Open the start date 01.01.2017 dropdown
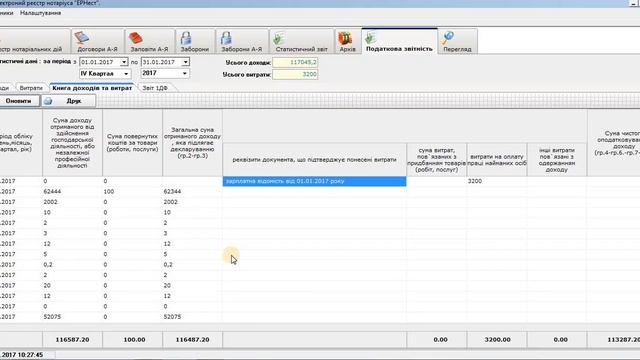The height and width of the screenshot is (360, 640). [124, 62]
